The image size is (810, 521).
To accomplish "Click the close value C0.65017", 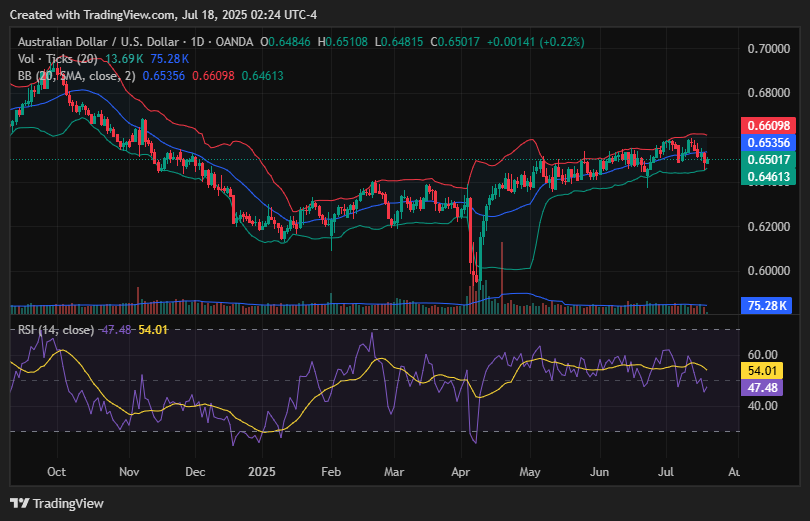I will tap(455, 42).
